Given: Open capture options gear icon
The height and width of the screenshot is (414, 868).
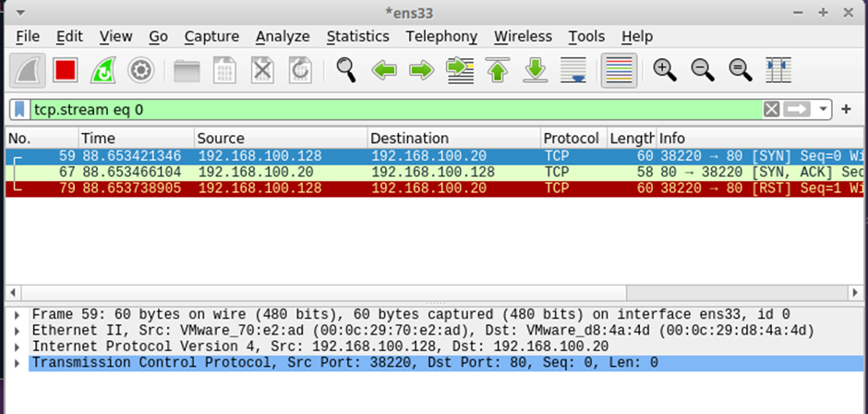Looking at the screenshot, I should [140, 70].
